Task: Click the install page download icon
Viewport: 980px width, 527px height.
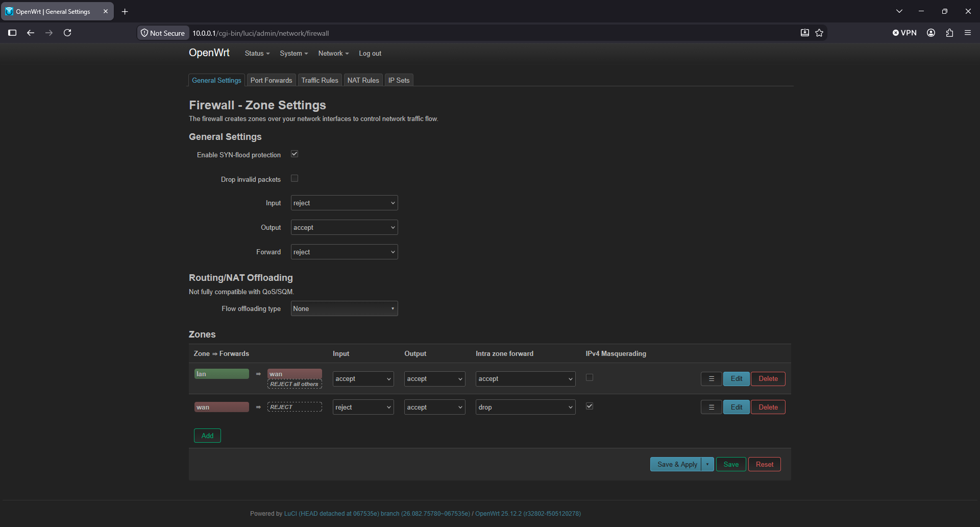Action: pos(805,33)
